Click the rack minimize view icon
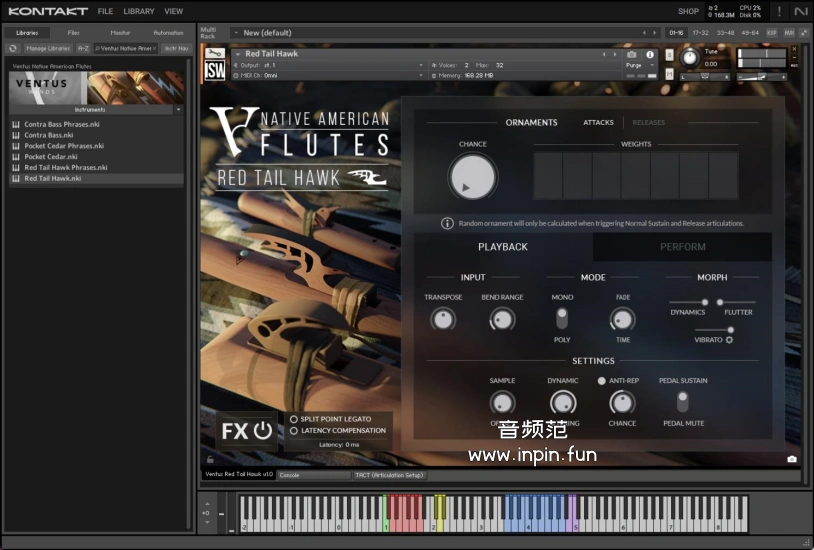 (804, 33)
